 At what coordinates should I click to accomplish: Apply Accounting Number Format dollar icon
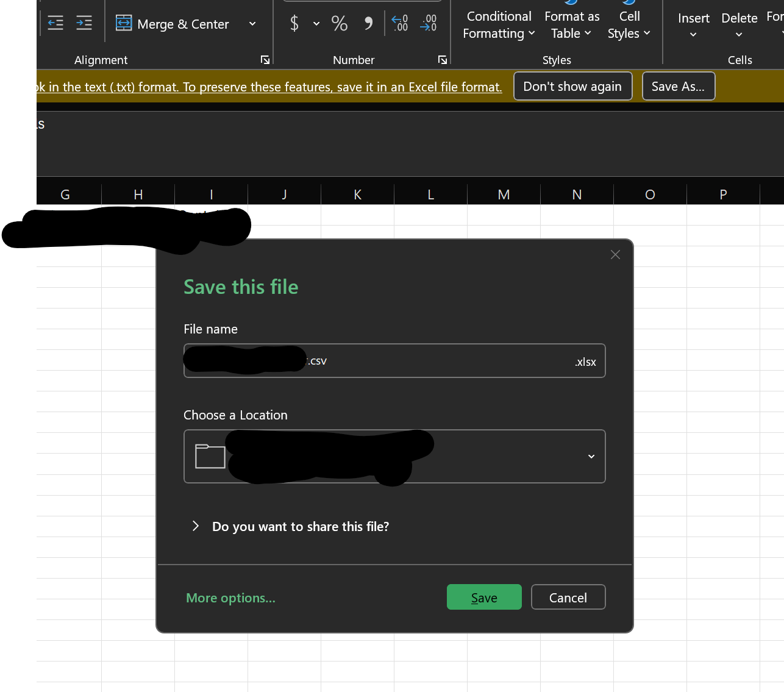coord(294,23)
